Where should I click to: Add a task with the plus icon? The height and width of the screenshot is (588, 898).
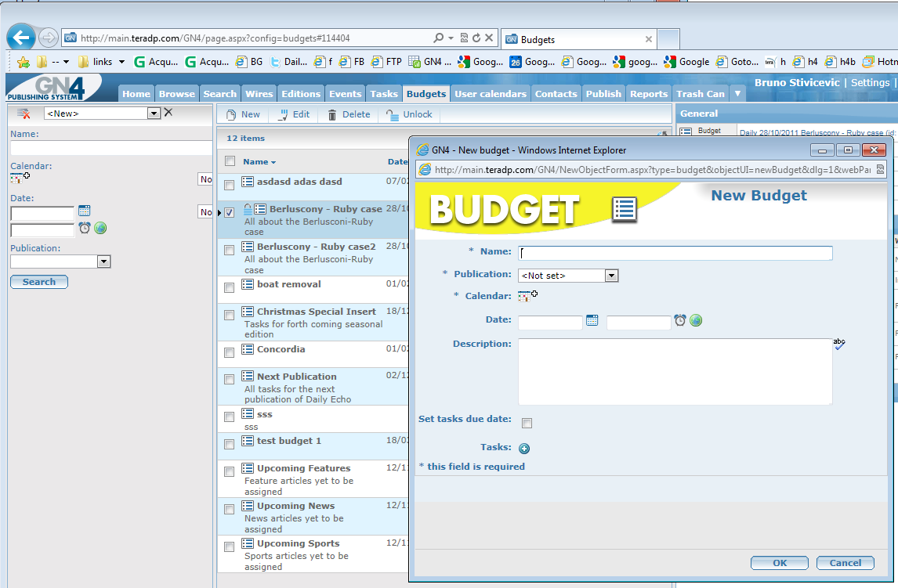[524, 449]
